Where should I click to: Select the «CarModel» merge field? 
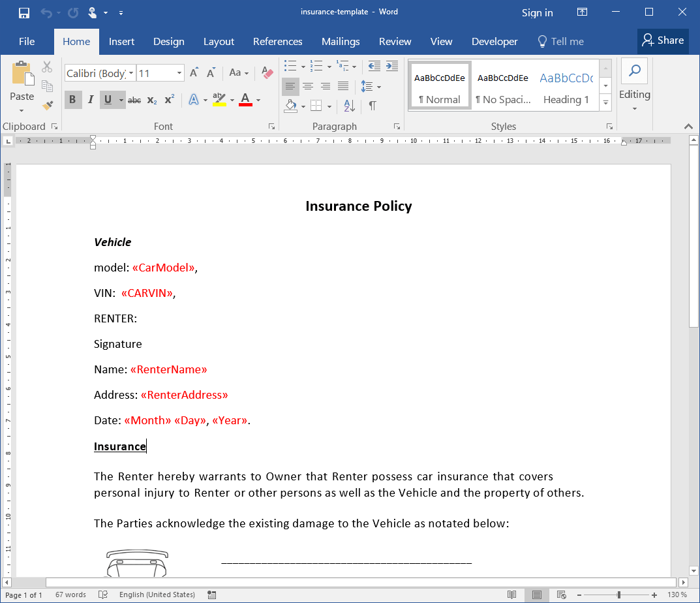tap(162, 268)
